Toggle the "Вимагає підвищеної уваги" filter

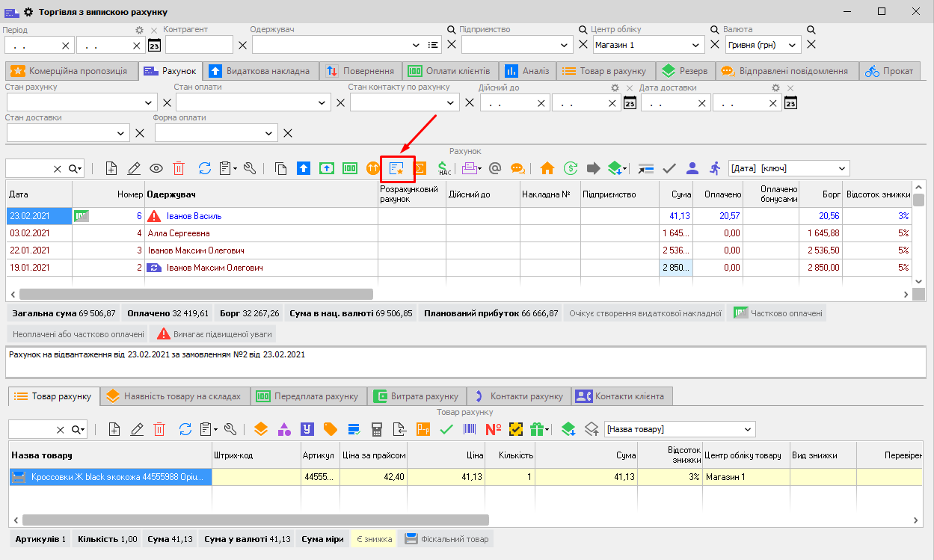pyautogui.click(x=212, y=334)
